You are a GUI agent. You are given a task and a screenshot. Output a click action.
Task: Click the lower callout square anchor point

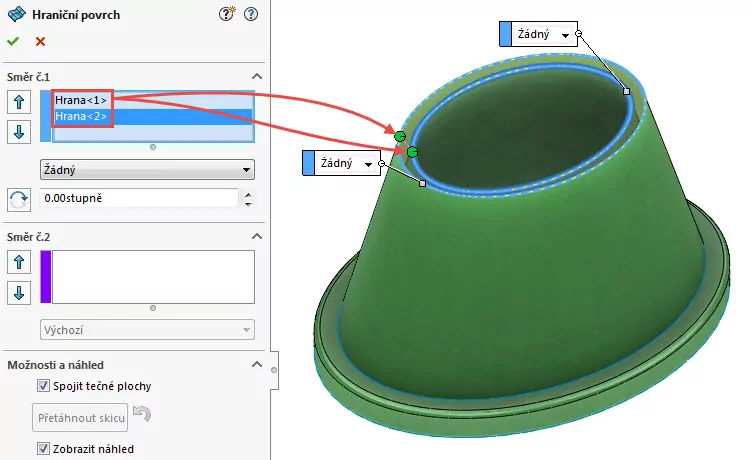pyautogui.click(x=422, y=183)
